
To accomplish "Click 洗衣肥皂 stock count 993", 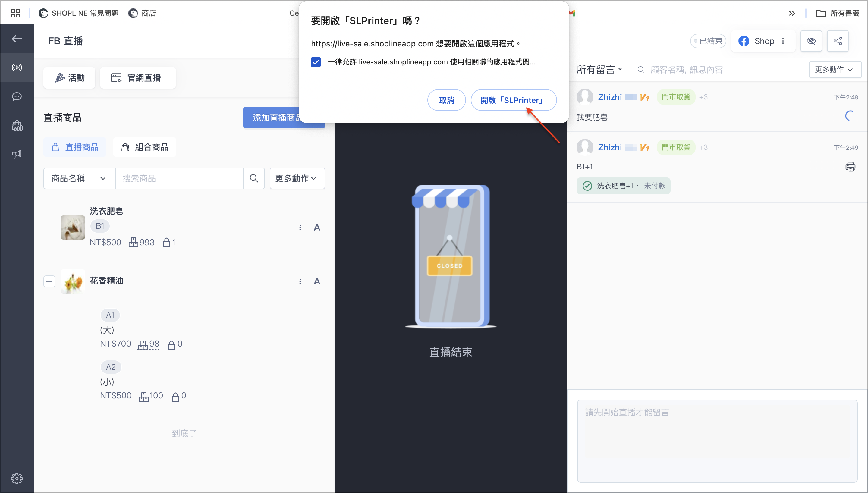I will (141, 243).
